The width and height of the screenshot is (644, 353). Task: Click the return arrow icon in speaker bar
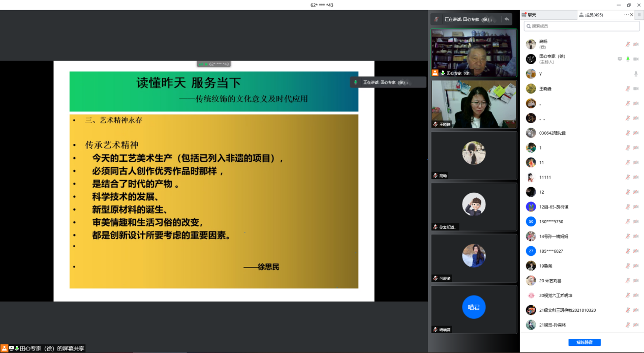tap(506, 19)
